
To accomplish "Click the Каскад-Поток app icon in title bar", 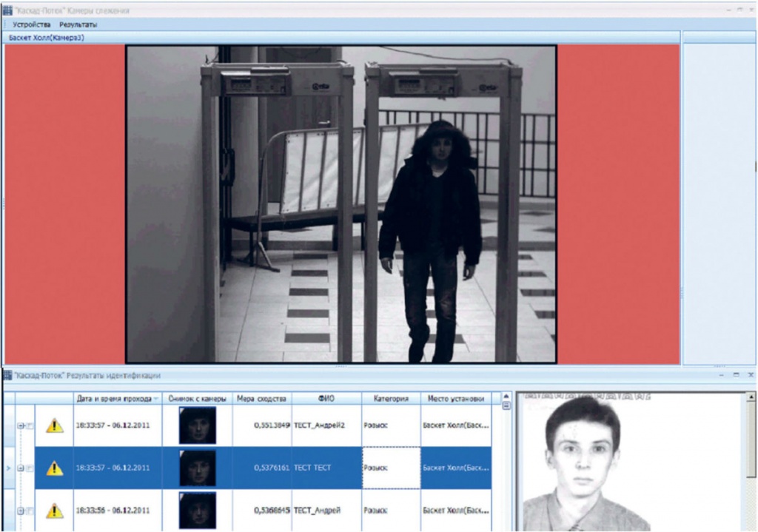I will (7, 10).
